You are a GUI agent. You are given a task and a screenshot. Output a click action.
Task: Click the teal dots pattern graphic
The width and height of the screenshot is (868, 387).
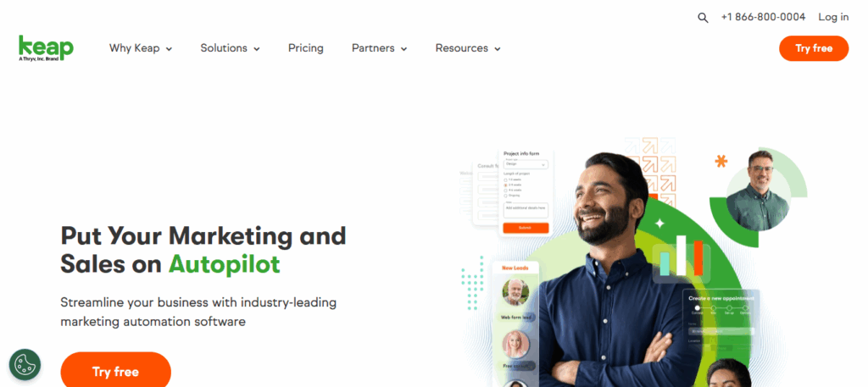[x=472, y=283]
